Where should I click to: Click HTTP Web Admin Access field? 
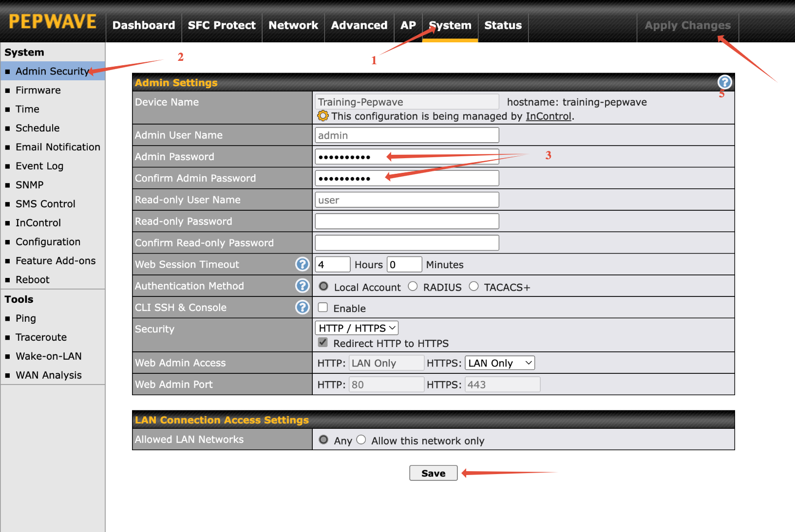(x=387, y=363)
